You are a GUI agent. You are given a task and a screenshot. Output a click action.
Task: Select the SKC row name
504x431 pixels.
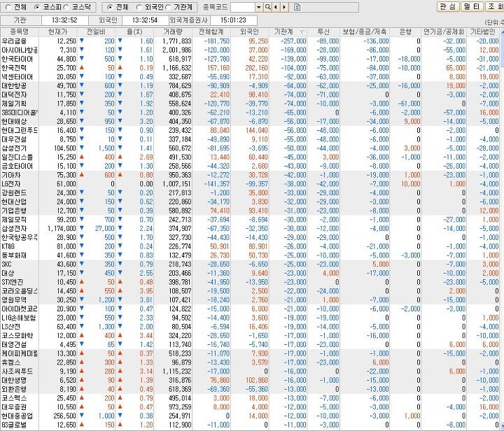7,264
